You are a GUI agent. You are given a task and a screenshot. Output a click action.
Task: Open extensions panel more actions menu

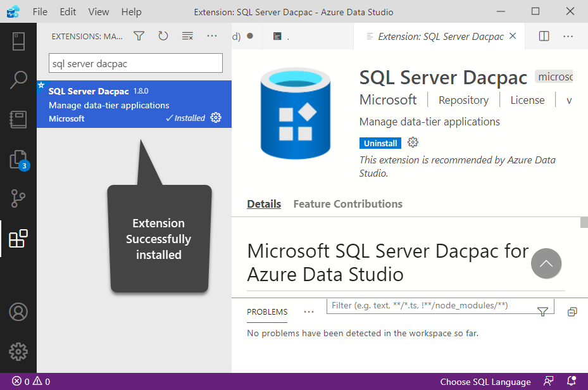coord(212,36)
